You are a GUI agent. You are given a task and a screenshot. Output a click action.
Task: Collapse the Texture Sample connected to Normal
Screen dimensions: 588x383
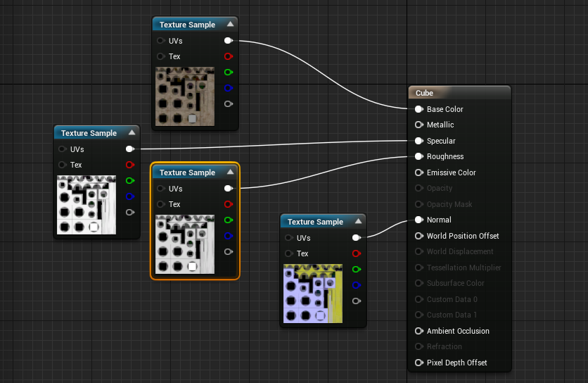pos(357,222)
